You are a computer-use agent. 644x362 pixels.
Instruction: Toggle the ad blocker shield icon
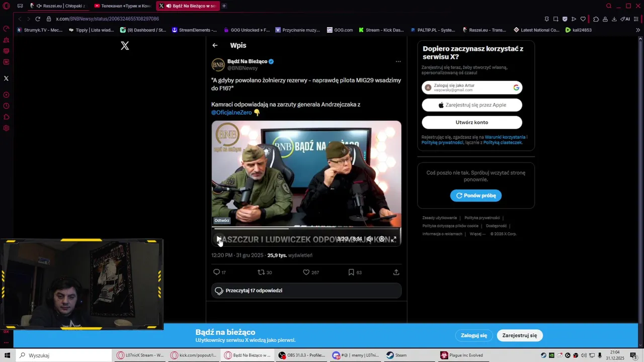pos(565,19)
